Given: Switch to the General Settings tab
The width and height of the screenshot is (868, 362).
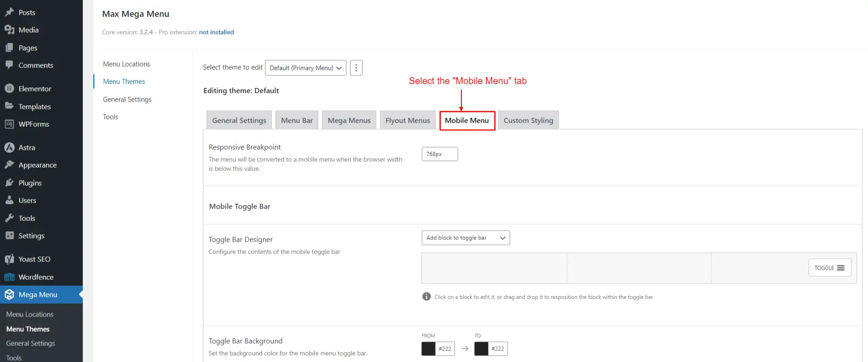Looking at the screenshot, I should tap(239, 120).
